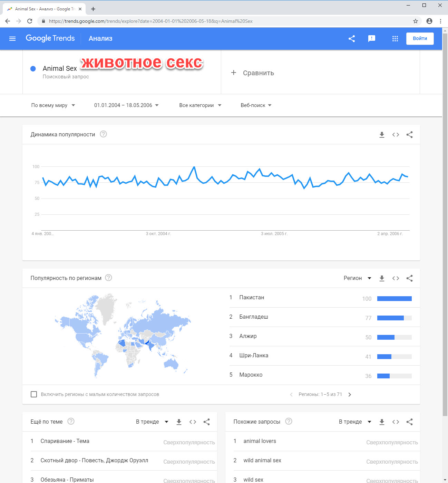Show help for Динамика популярности

click(x=103, y=134)
